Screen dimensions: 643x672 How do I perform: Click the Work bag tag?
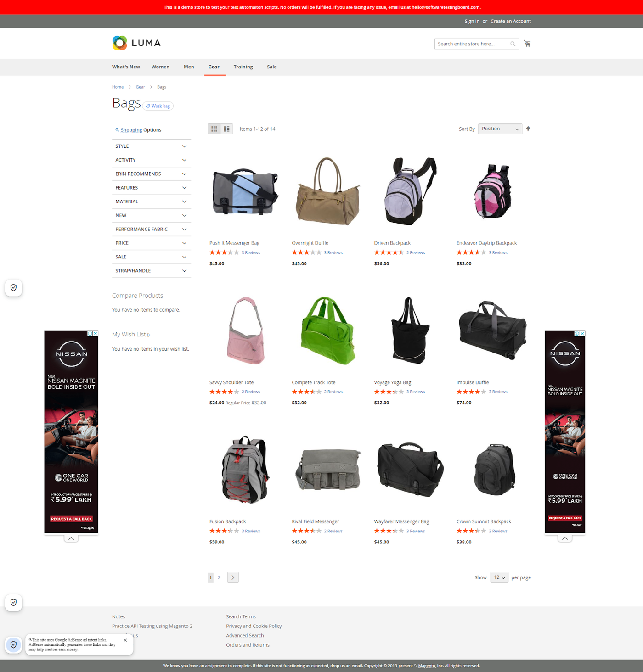158,106
